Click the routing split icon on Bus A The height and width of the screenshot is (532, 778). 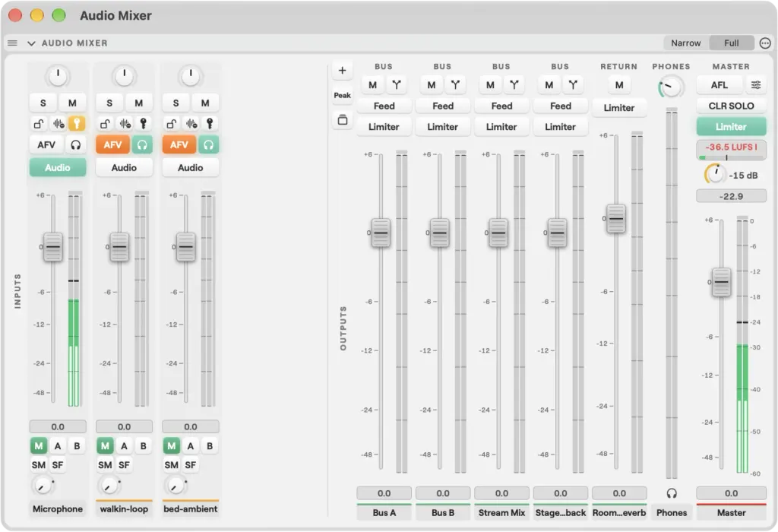coord(397,85)
